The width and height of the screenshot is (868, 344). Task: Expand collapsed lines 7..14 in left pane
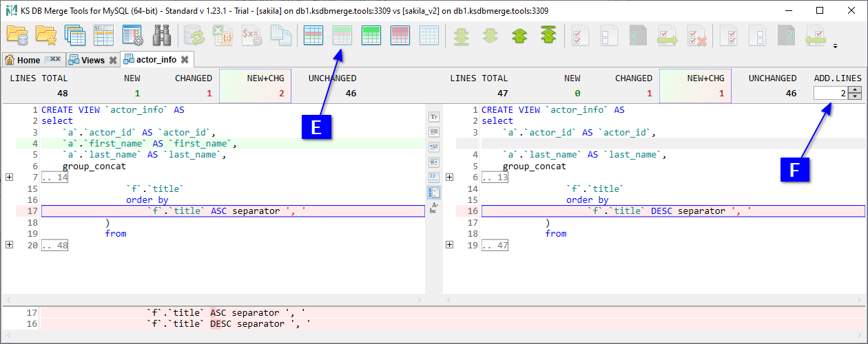coord(9,178)
